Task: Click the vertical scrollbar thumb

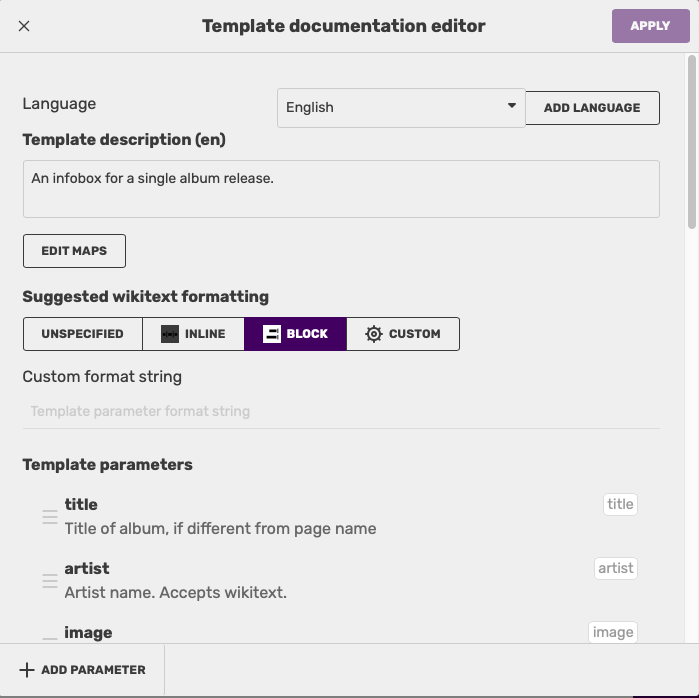Action: pos(692,140)
